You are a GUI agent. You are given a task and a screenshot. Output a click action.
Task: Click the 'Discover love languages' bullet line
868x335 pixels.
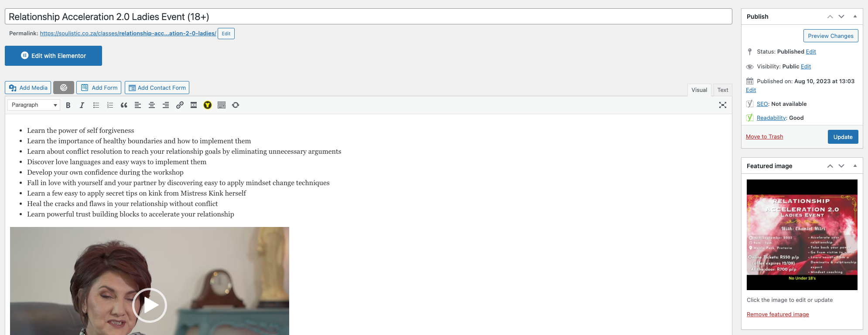pos(117,162)
